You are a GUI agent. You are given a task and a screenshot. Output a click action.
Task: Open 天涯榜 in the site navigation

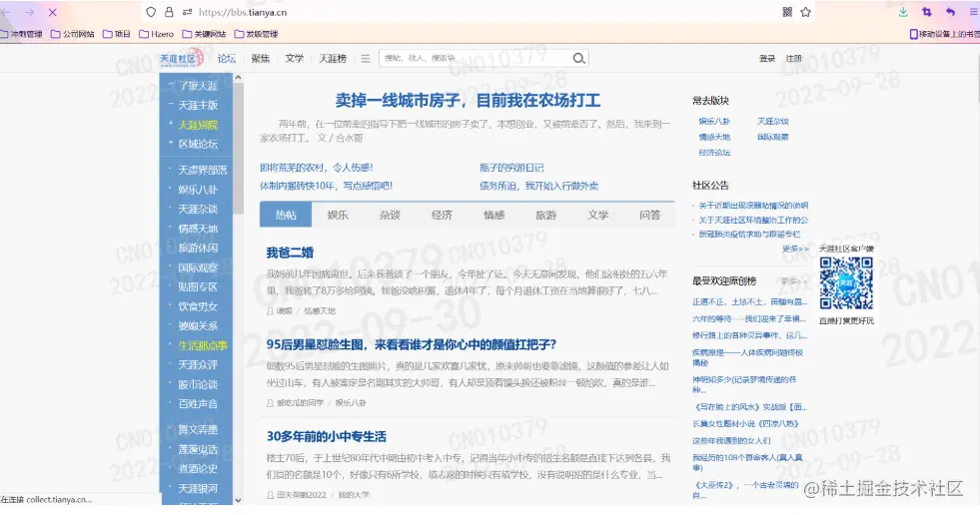point(333,59)
